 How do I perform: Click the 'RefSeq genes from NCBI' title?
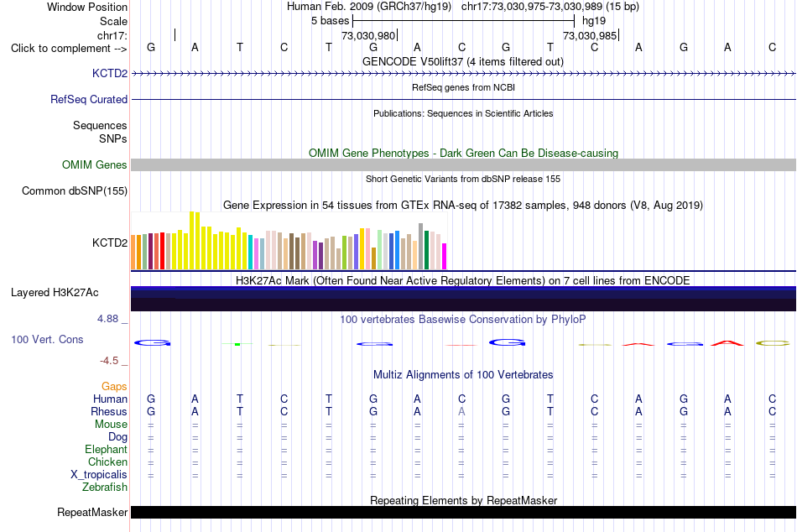point(464,87)
